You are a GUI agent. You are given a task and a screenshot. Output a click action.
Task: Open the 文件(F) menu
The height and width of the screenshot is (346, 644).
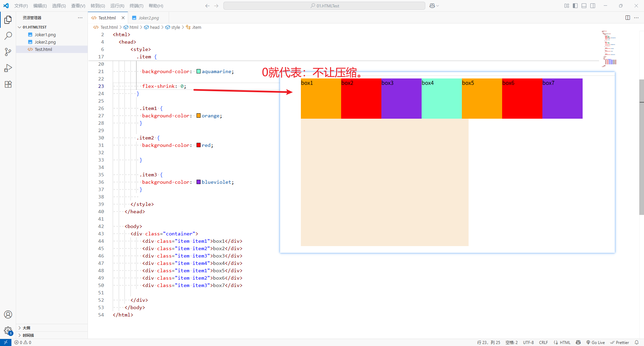[x=21, y=6]
